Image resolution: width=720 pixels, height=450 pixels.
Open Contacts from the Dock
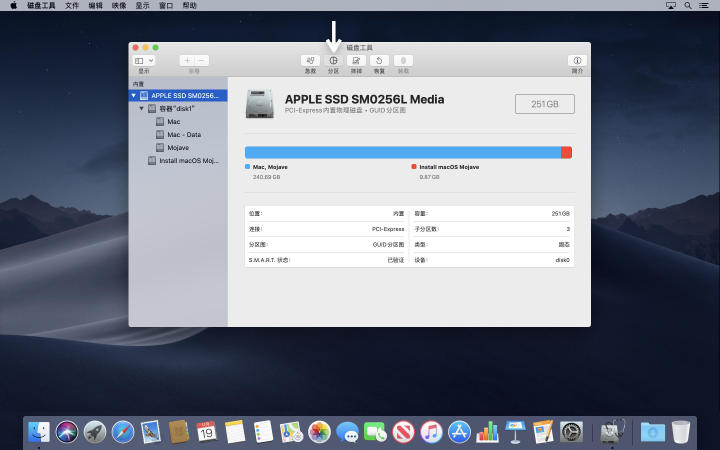tap(179, 432)
